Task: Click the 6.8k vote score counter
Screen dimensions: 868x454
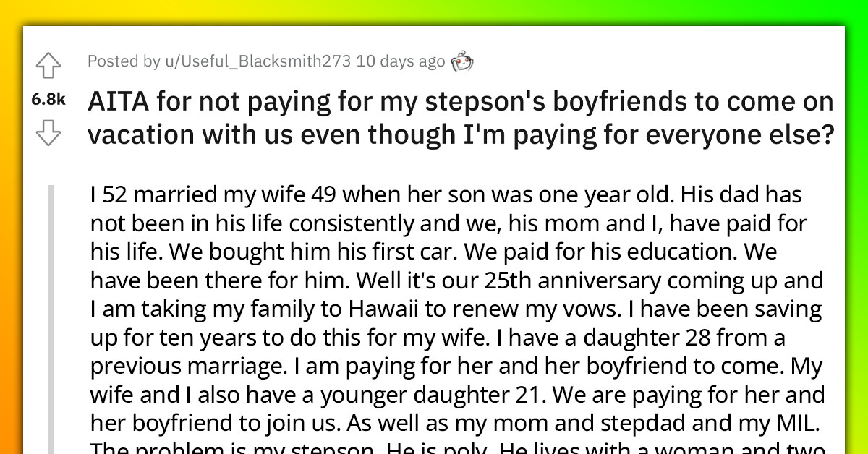Action: [48, 100]
